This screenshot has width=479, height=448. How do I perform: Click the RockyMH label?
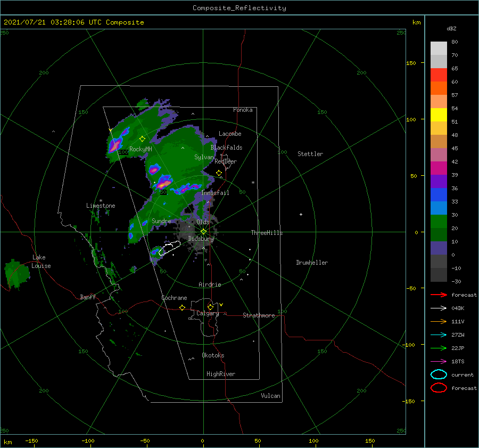[141, 149]
